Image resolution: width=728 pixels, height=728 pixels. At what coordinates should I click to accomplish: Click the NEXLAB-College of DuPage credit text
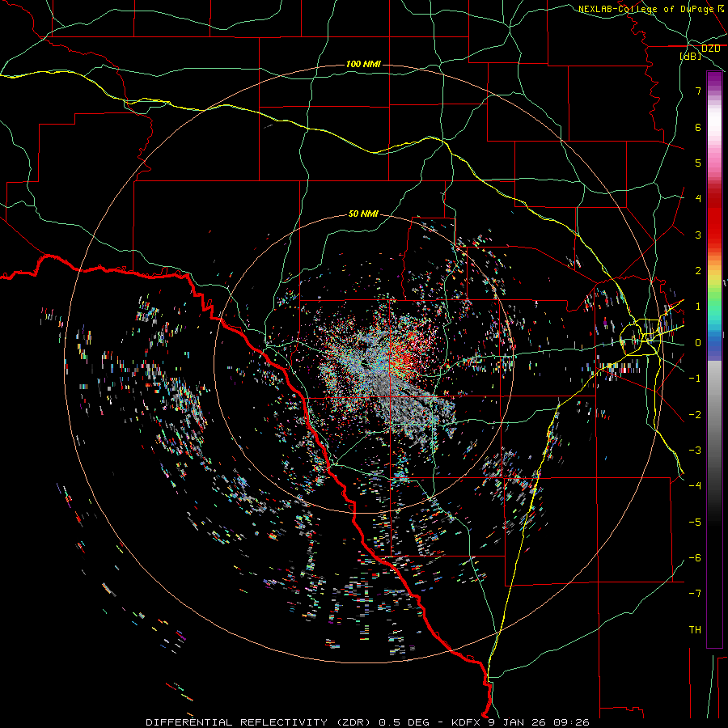[645, 9]
